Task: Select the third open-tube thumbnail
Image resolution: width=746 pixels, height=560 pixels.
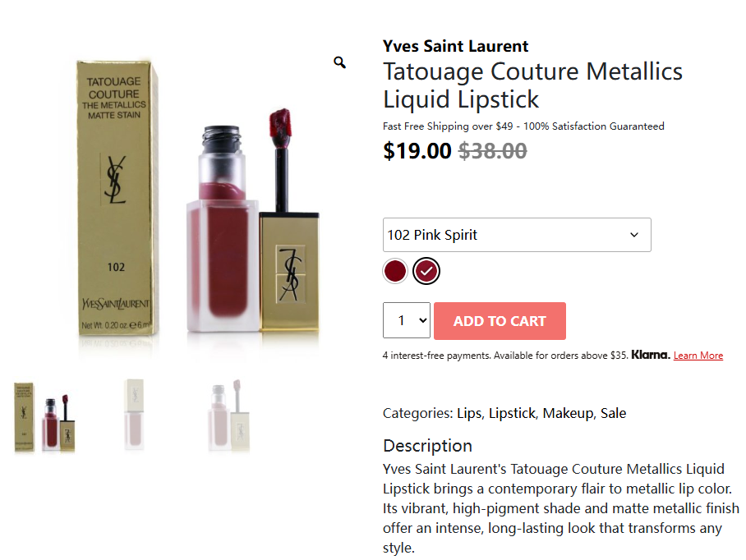Action: (229, 415)
